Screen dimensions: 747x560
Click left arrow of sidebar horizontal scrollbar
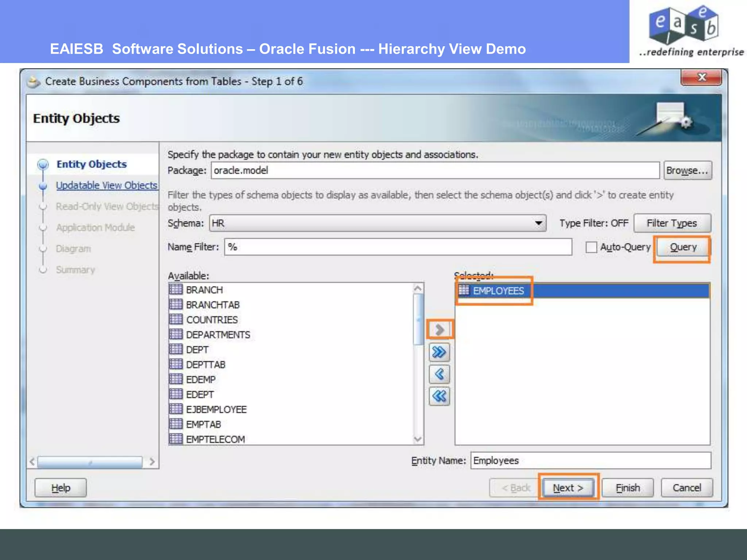[x=32, y=462]
